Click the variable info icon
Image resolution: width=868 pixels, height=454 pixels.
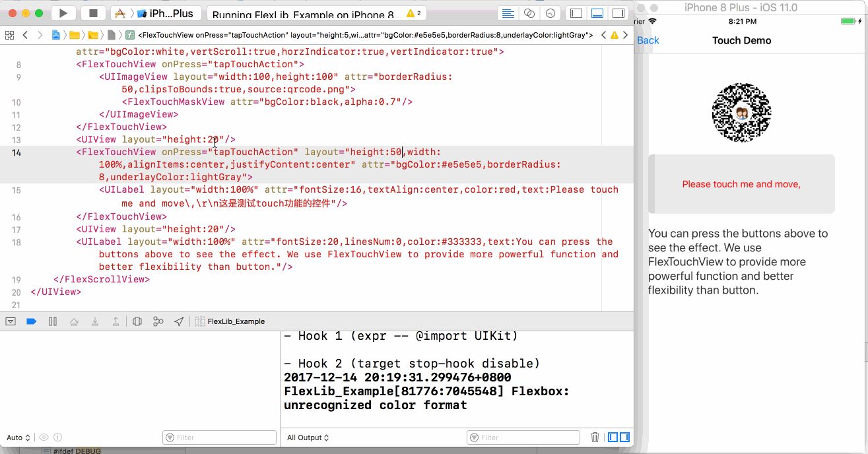coord(57,438)
